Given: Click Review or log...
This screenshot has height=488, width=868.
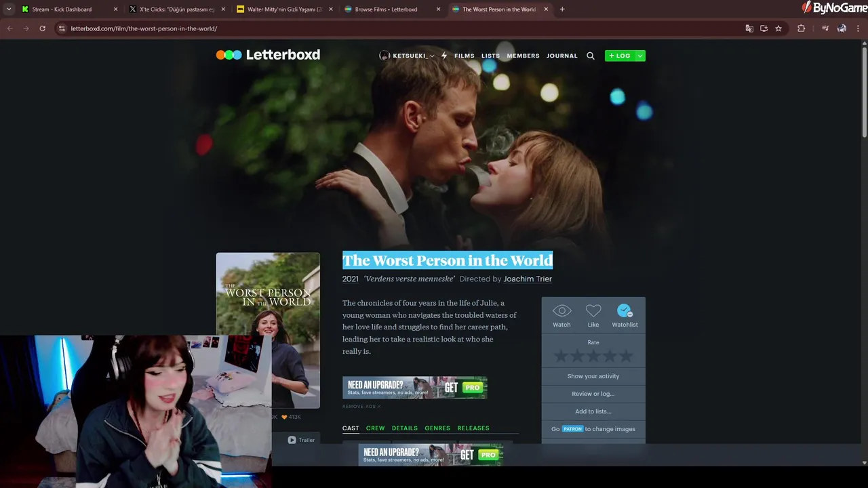Looking at the screenshot, I should (x=593, y=394).
